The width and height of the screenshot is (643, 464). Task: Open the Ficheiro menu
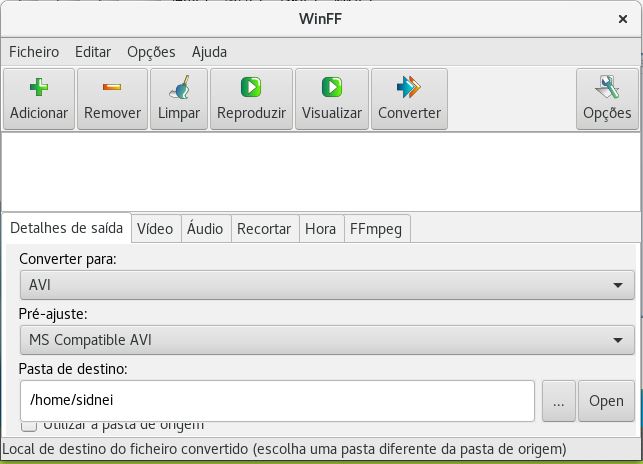[34, 52]
